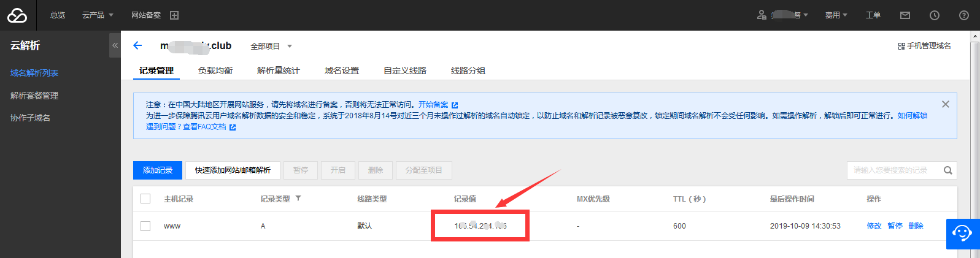Click the 开启 toolbar button
980x258 pixels.
(338, 170)
